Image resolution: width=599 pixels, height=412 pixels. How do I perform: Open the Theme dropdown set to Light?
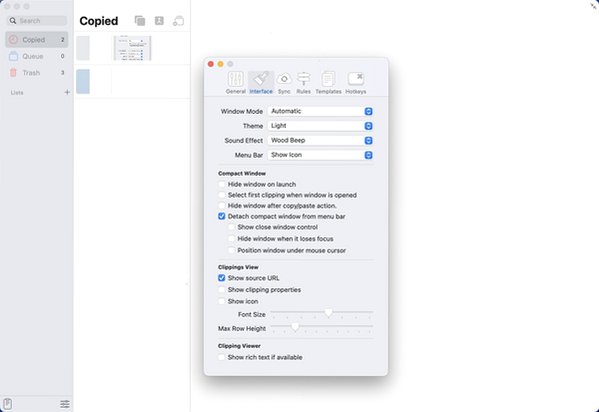pos(320,126)
